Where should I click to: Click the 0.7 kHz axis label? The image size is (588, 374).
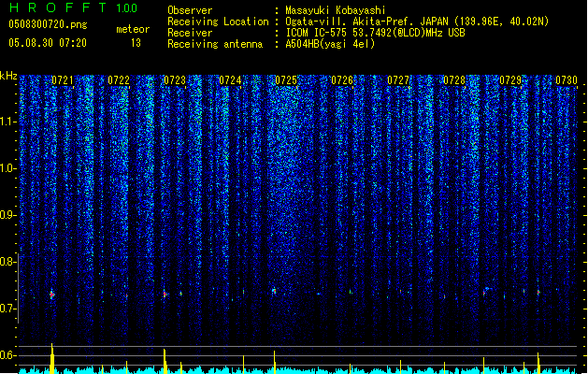point(7,309)
